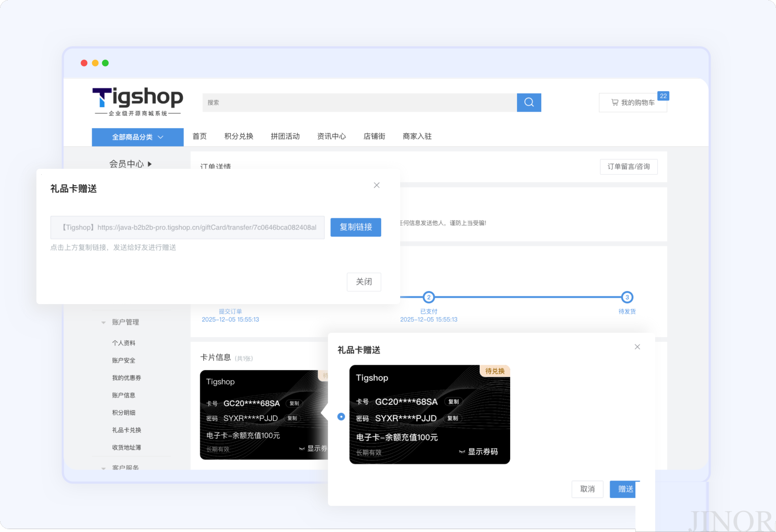776x532 pixels.
Task: Click step 3 待发货 progress marker
Action: pos(627,297)
